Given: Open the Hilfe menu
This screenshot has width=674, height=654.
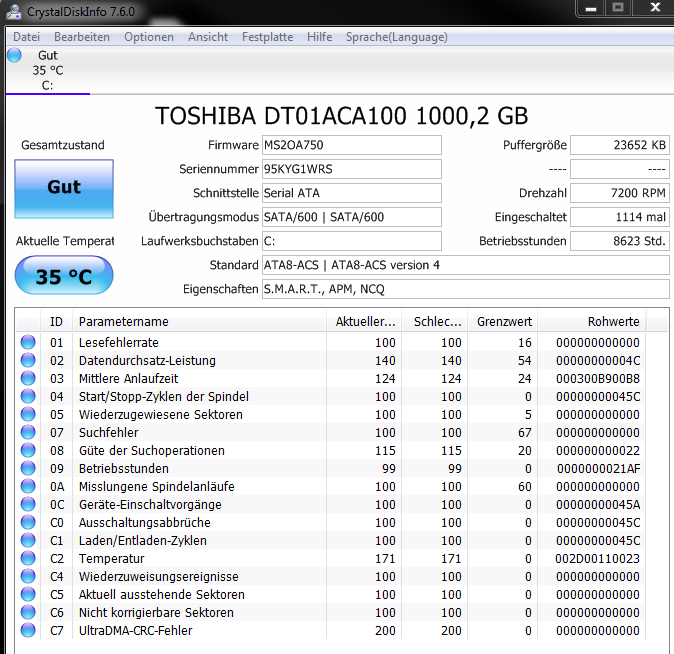Looking at the screenshot, I should coord(319,37).
